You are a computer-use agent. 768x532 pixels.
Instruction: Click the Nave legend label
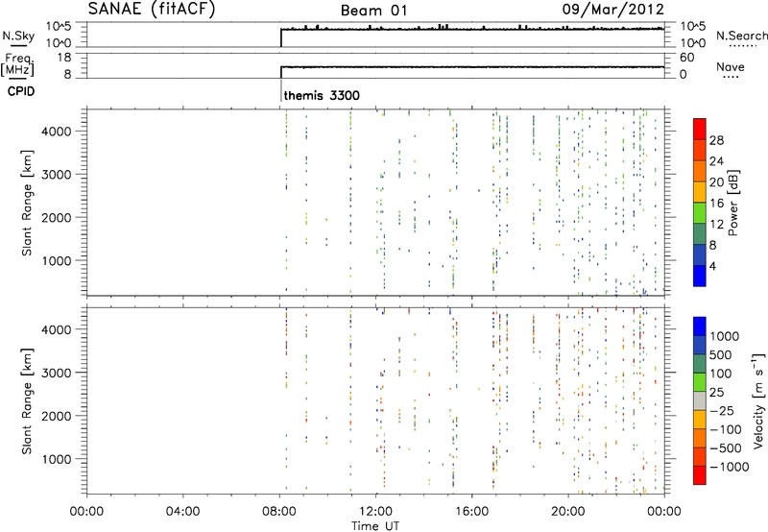[731, 66]
